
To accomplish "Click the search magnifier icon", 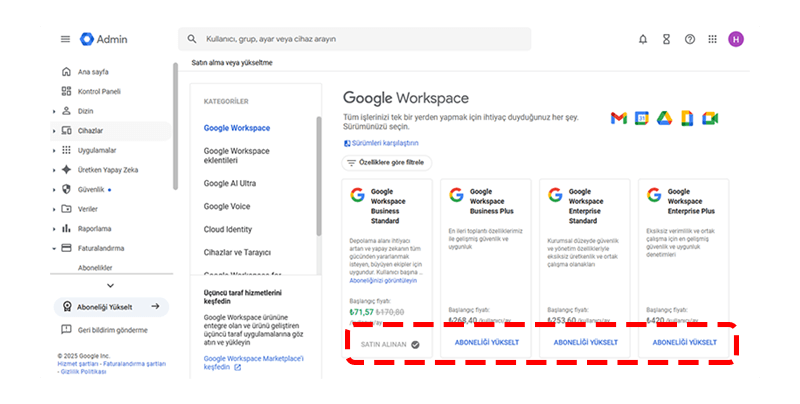I will tap(192, 39).
